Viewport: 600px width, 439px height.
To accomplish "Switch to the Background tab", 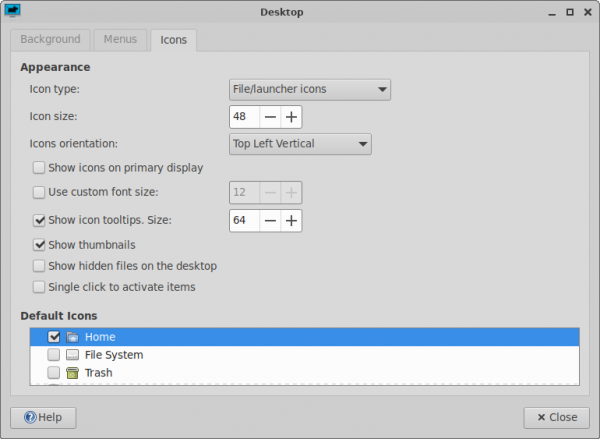I will 51,40.
